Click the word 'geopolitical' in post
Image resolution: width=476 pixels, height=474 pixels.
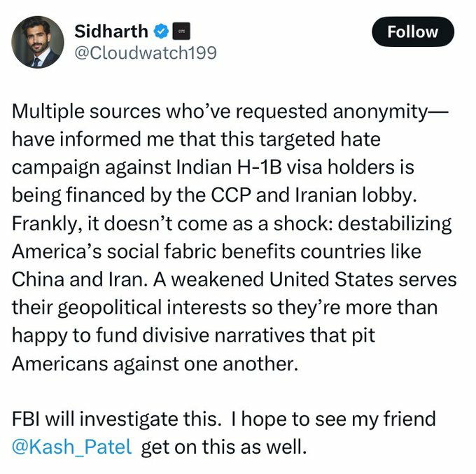click(x=109, y=309)
